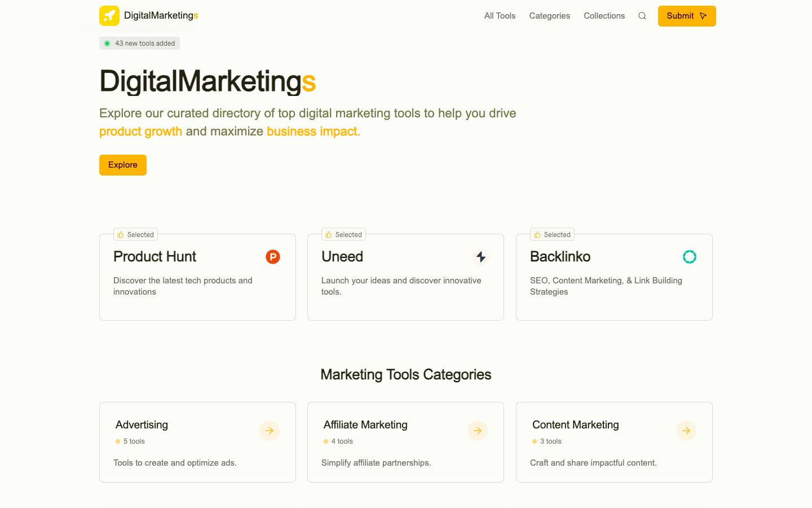Click the Explore button
Image resolution: width=812 pixels, height=508 pixels.
click(x=123, y=165)
